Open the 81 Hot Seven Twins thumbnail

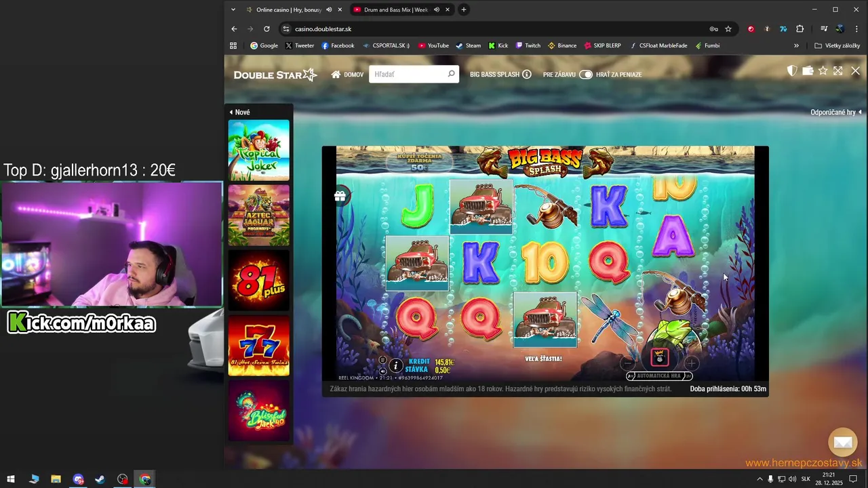point(258,345)
